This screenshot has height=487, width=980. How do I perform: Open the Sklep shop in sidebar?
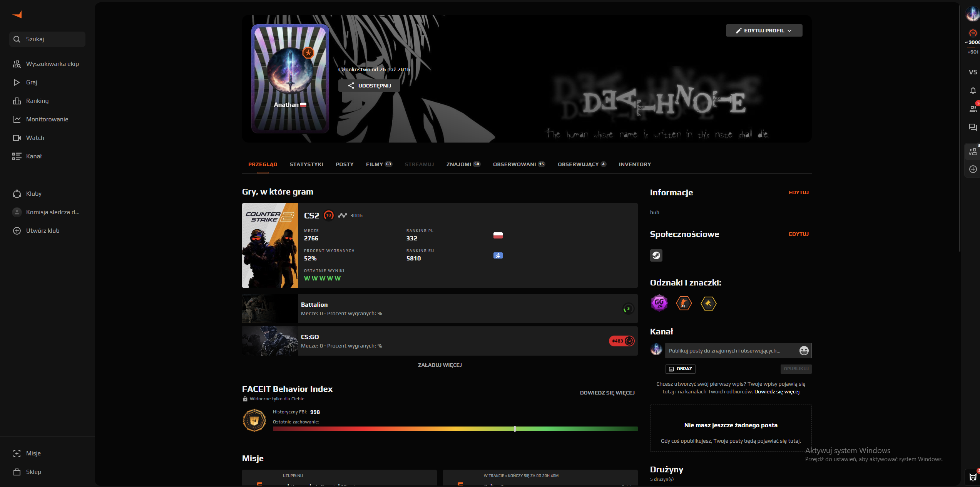tap(33, 472)
